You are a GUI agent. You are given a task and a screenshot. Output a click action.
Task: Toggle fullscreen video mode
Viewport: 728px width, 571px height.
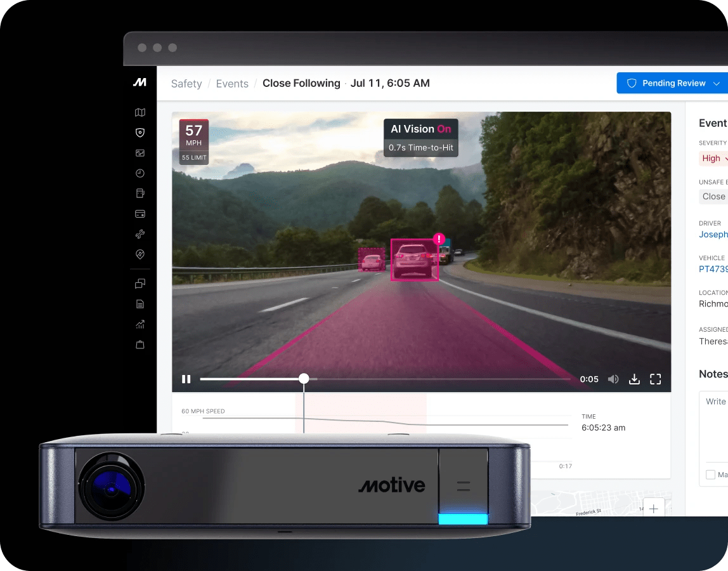coord(655,379)
